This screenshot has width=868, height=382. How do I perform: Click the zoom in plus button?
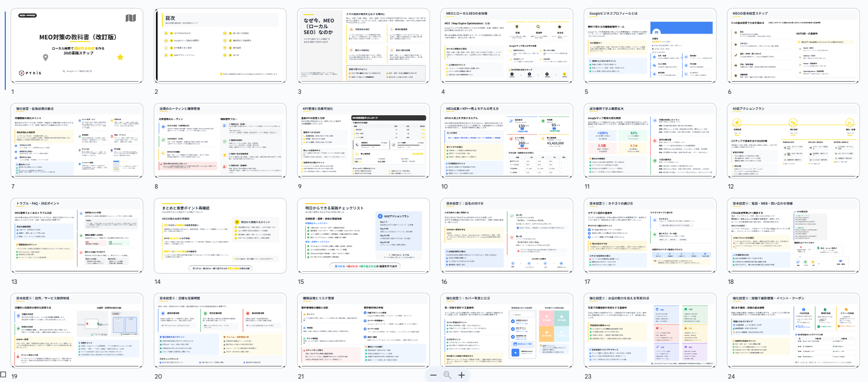[462, 375]
